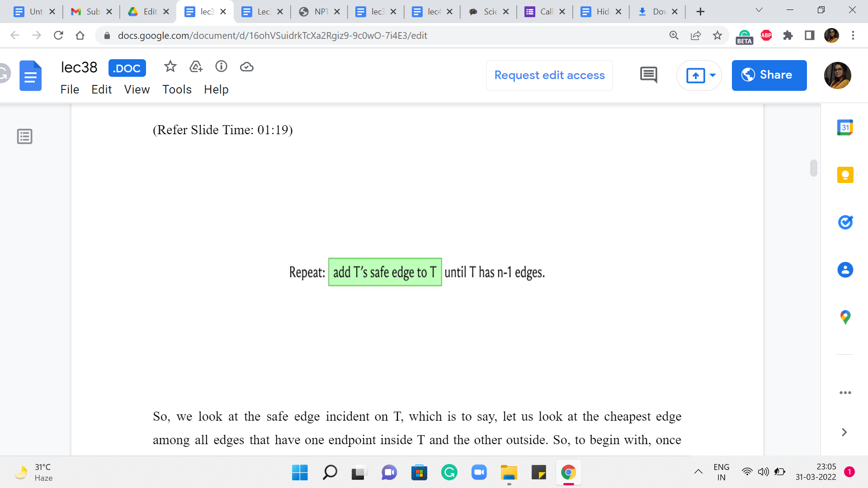868x488 pixels.
Task: Open the Tools menu
Action: (x=177, y=89)
